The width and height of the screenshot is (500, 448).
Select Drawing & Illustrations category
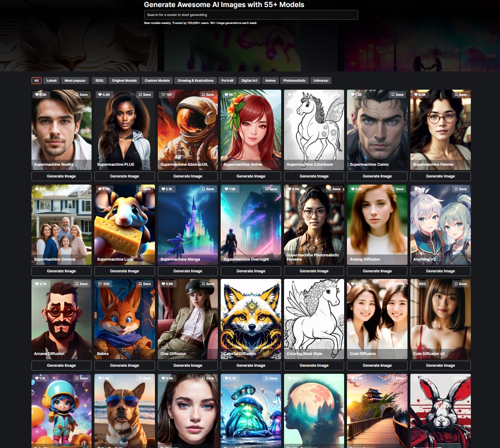click(195, 81)
